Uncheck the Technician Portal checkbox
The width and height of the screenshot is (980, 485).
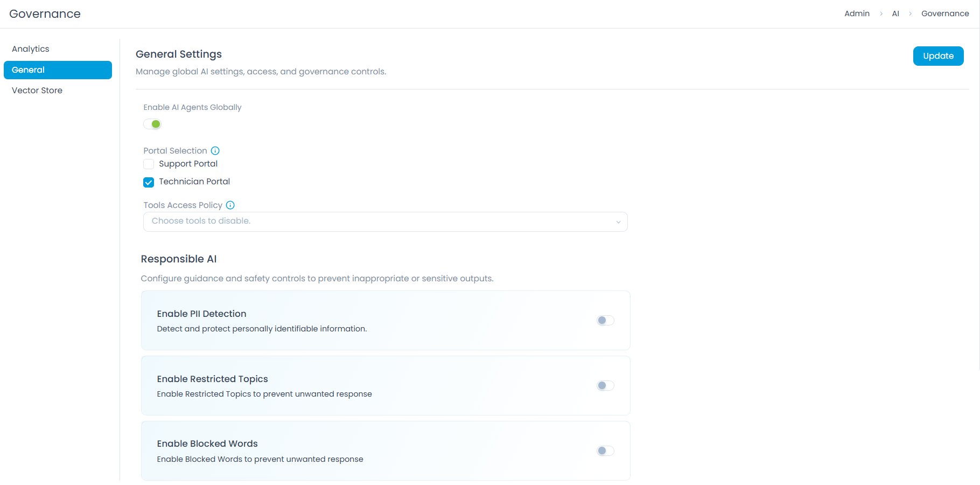(x=149, y=182)
